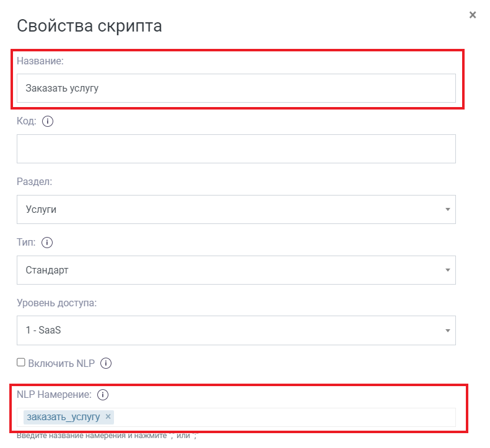Click the Включить NLP checkbox label text
This screenshot has height=448, width=490.
point(61,363)
